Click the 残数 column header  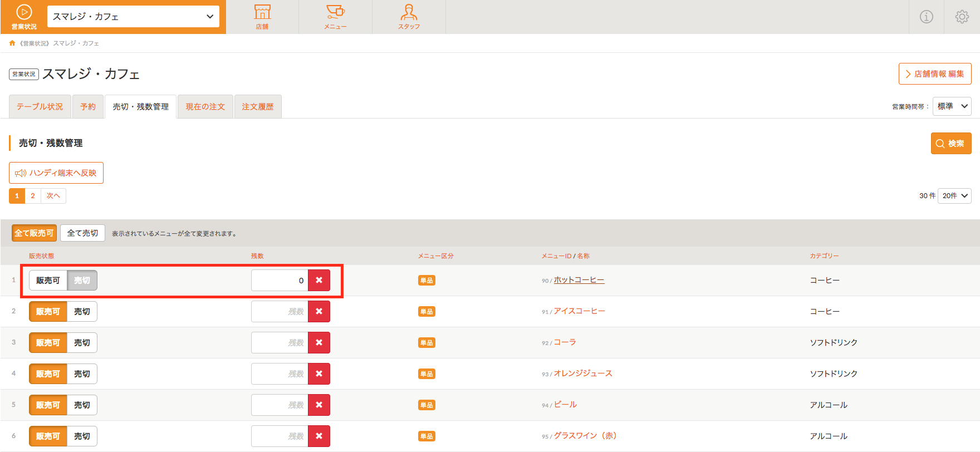(257, 256)
